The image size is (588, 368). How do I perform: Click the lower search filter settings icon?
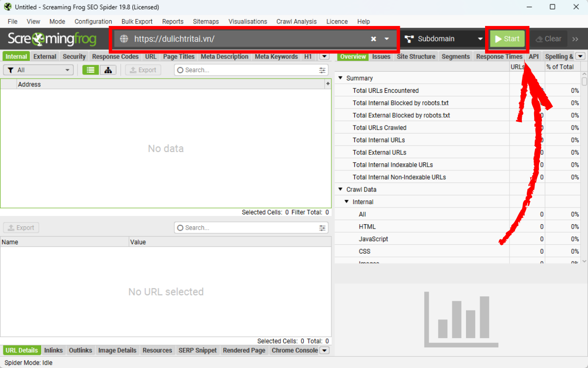322,228
